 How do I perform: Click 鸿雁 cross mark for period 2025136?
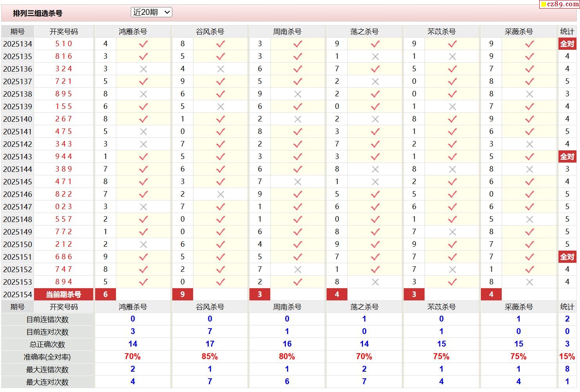pos(143,69)
